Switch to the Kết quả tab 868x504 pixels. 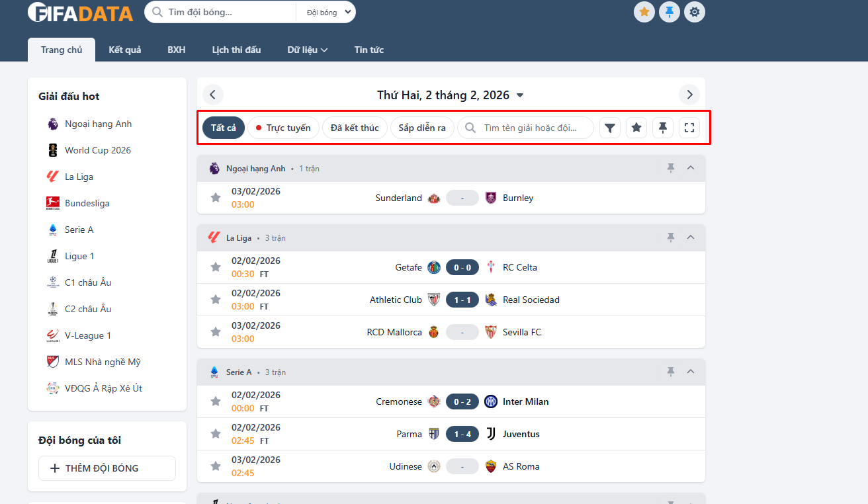pos(125,50)
